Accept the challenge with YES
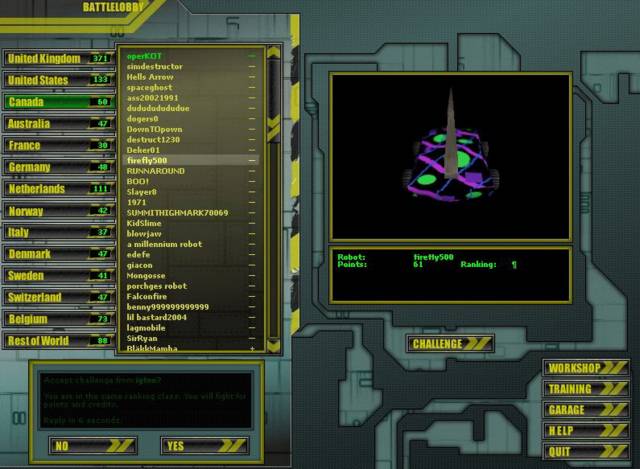The width and height of the screenshot is (640, 469). tap(204, 446)
